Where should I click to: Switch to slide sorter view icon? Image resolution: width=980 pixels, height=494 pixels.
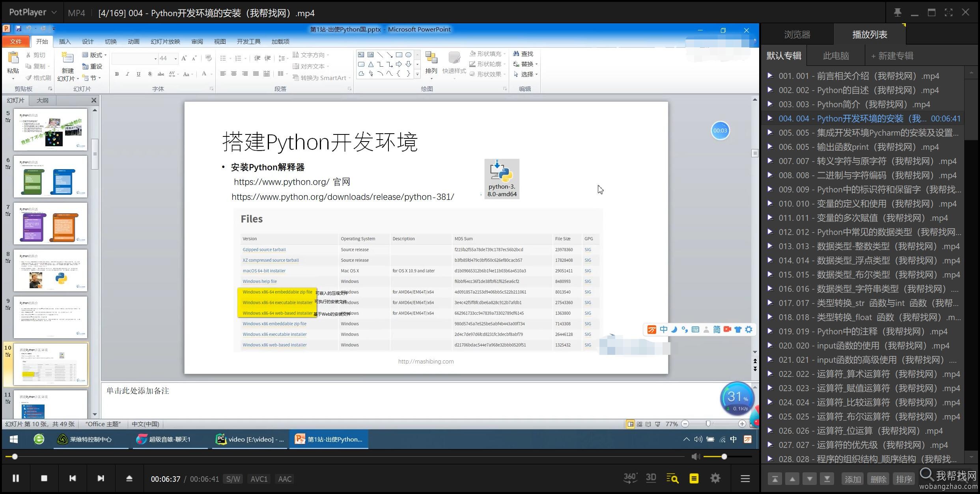tap(639, 424)
